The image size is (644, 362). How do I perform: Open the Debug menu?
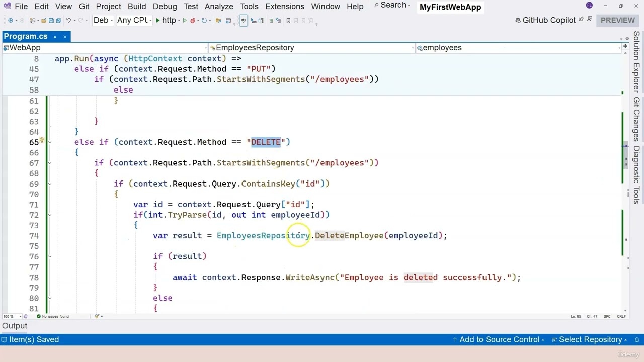[165, 7]
